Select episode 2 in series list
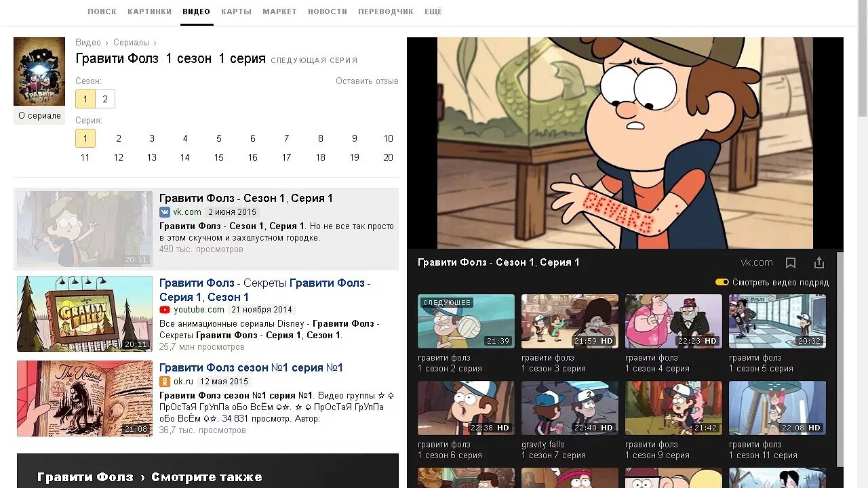 pyautogui.click(x=119, y=138)
